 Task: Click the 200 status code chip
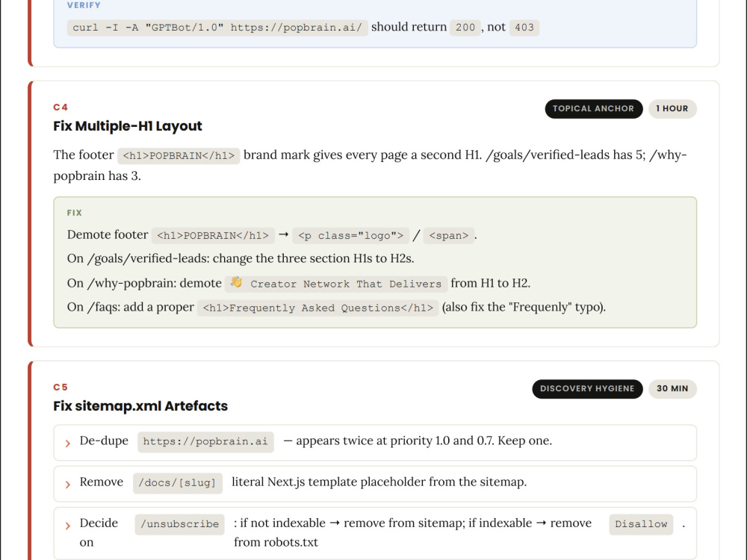pos(465,27)
